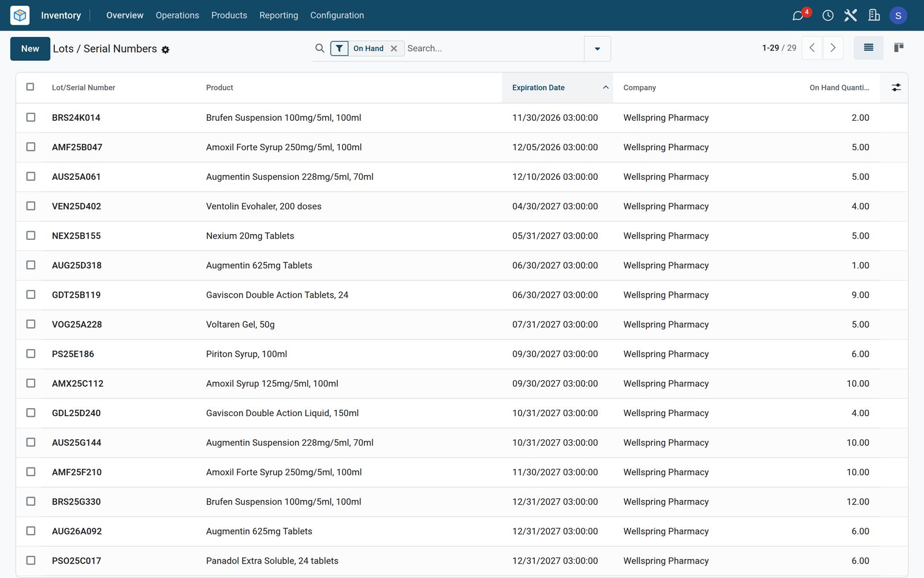Open the company switcher building icon
Image resolution: width=924 pixels, height=578 pixels.
(874, 15)
